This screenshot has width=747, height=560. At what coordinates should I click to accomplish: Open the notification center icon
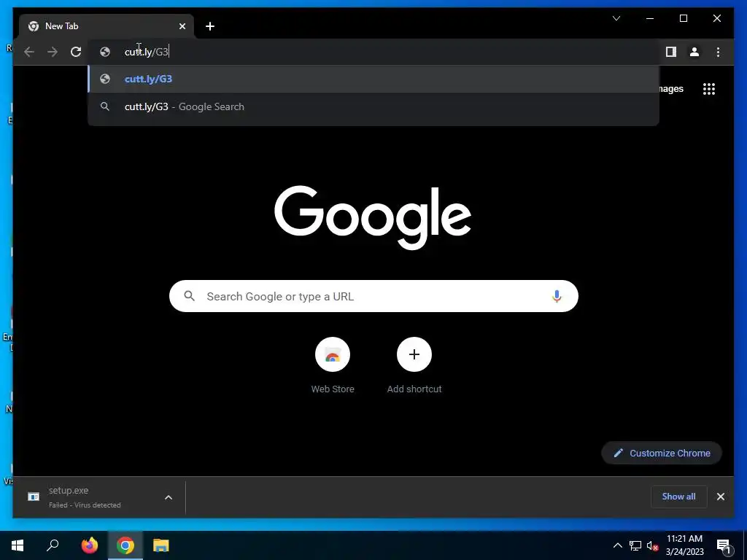tap(724, 545)
